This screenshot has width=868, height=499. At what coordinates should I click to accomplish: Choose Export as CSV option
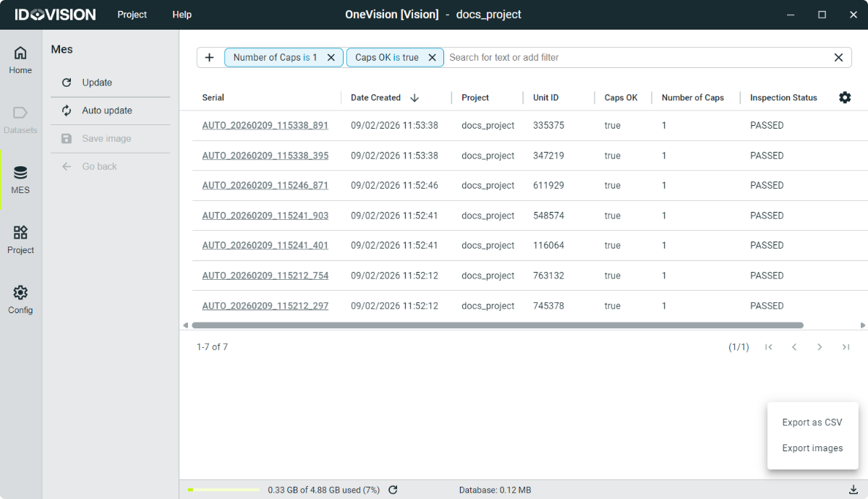[x=812, y=422]
